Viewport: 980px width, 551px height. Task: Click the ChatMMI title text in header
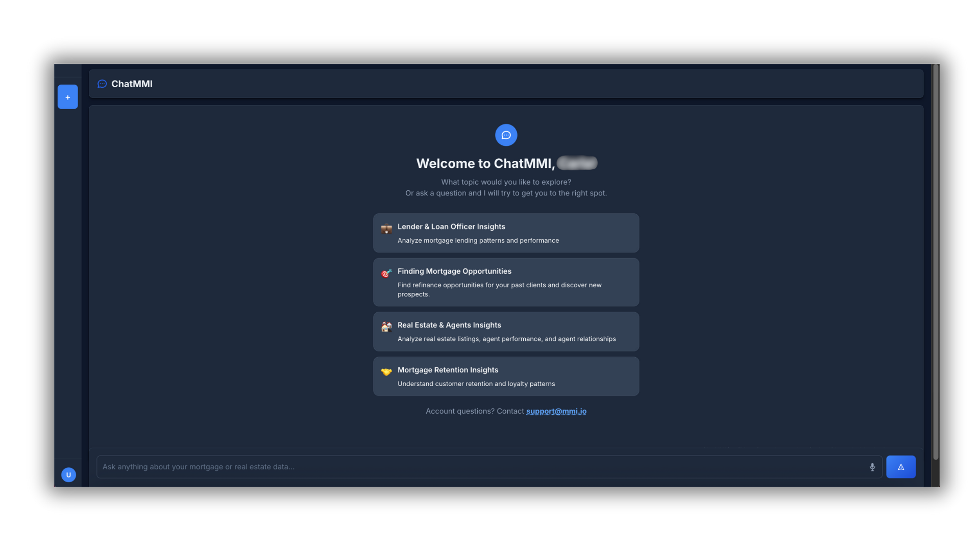pyautogui.click(x=132, y=84)
